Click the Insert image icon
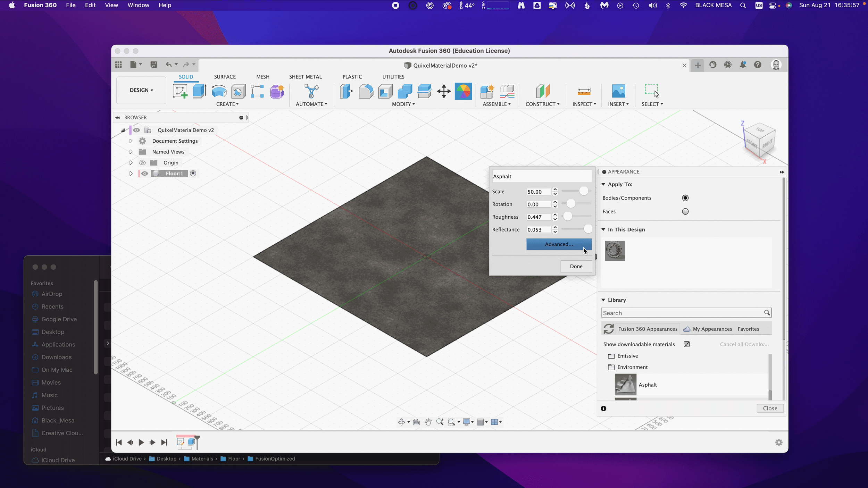Viewport: 868px width, 488px height. pos(618,91)
